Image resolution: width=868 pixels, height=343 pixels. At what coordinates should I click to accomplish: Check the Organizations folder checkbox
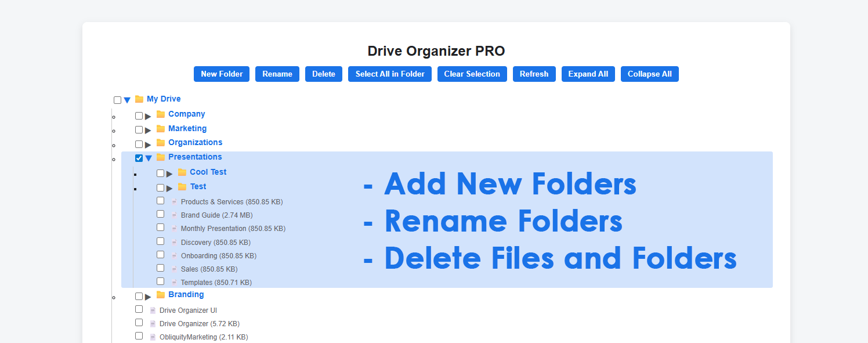pyautogui.click(x=139, y=144)
